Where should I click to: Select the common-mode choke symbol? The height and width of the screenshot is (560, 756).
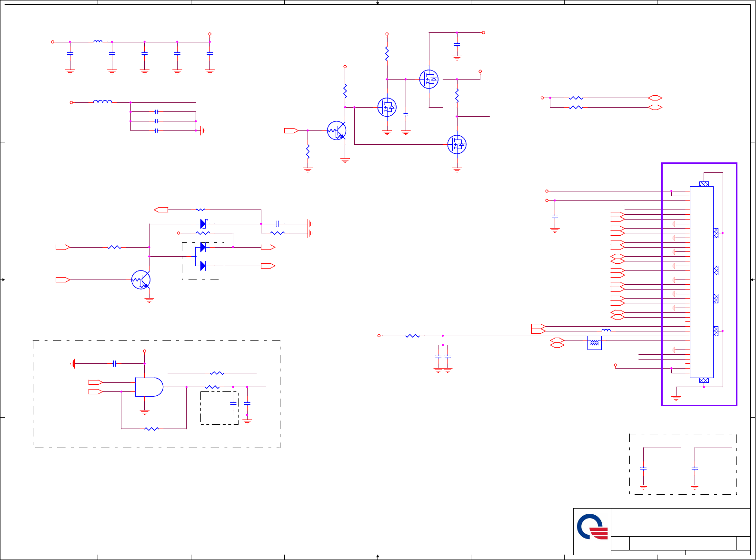click(594, 343)
